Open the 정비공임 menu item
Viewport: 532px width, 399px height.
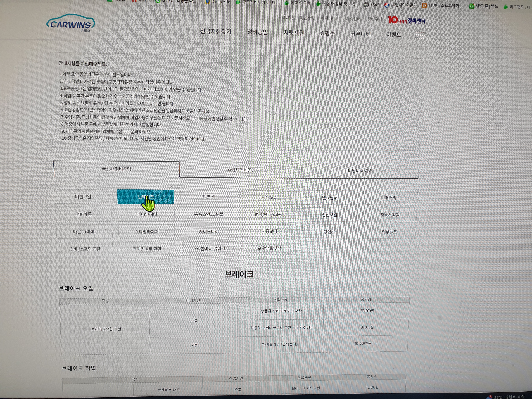pos(257,32)
